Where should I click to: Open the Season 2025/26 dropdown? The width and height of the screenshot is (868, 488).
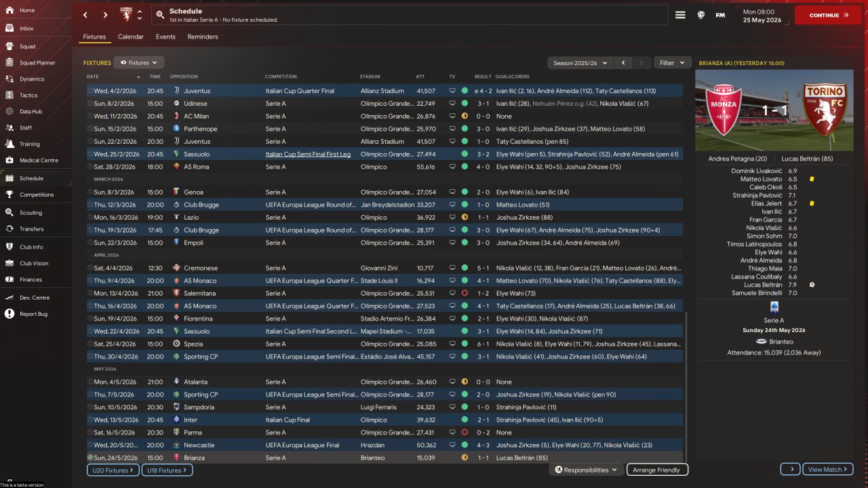(580, 62)
